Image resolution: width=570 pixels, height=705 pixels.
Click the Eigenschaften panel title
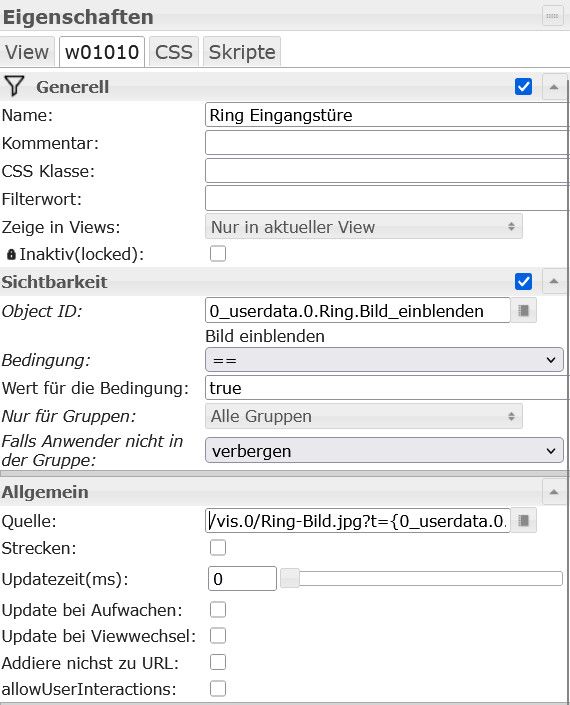click(x=78, y=17)
